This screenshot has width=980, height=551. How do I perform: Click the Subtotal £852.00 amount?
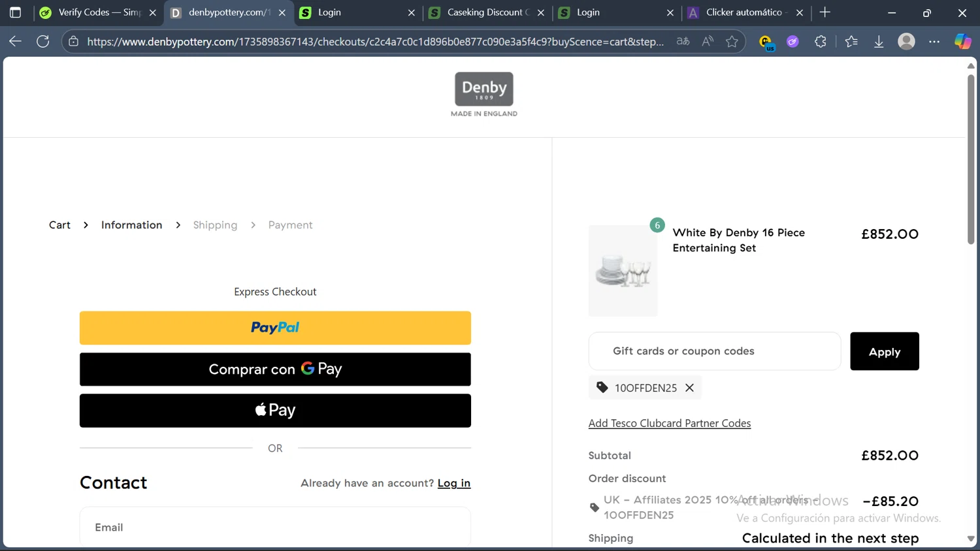click(x=890, y=455)
